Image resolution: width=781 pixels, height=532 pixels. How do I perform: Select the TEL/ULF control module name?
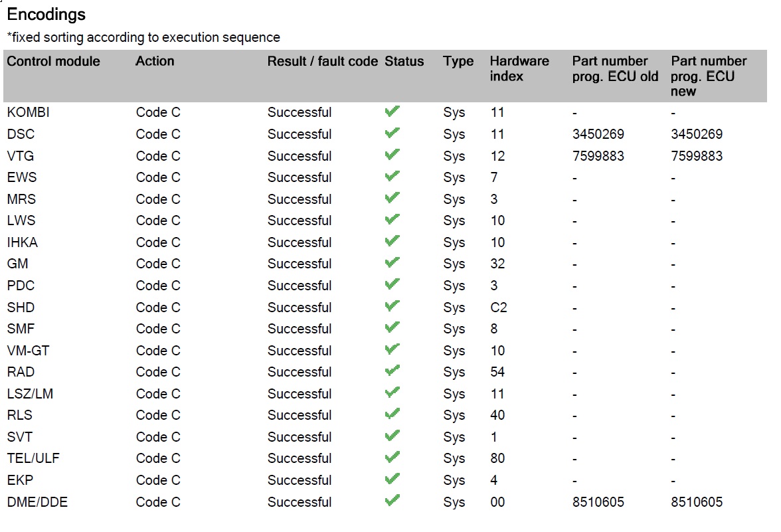pyautogui.click(x=33, y=458)
